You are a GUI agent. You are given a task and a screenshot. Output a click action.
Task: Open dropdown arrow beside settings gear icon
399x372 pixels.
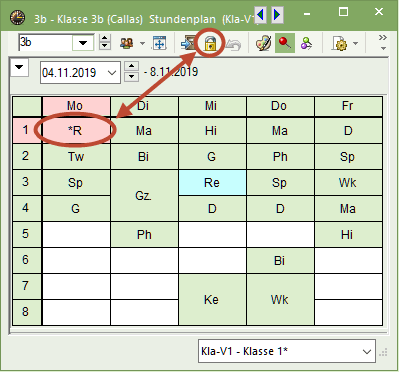[355, 43]
